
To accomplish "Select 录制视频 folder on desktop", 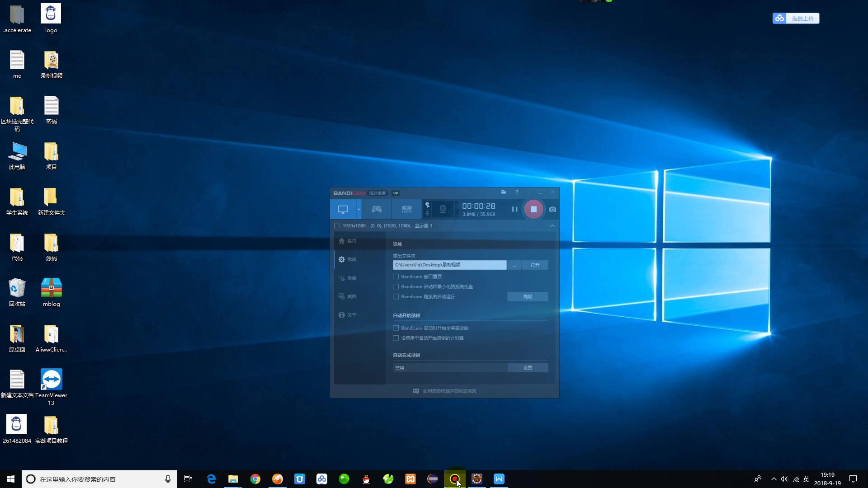I will [x=51, y=65].
